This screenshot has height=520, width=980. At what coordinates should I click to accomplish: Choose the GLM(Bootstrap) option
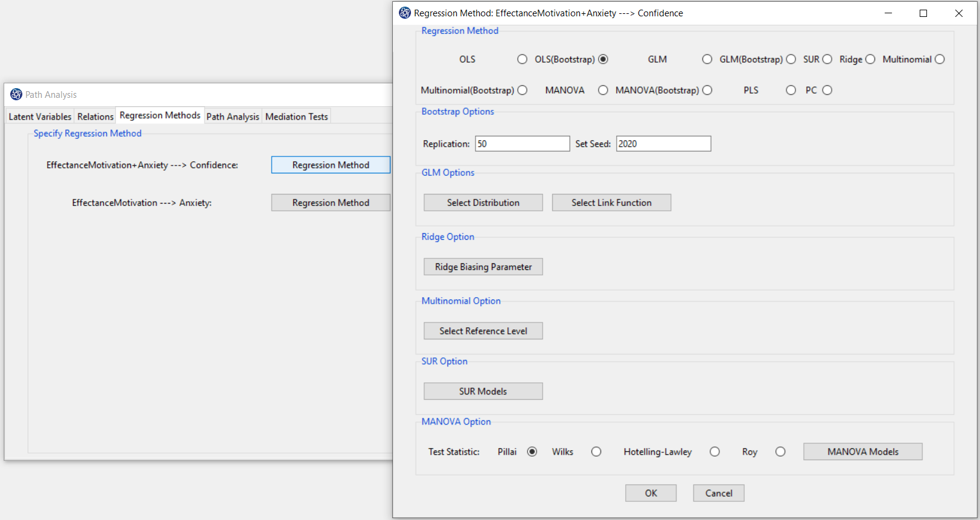click(x=791, y=59)
